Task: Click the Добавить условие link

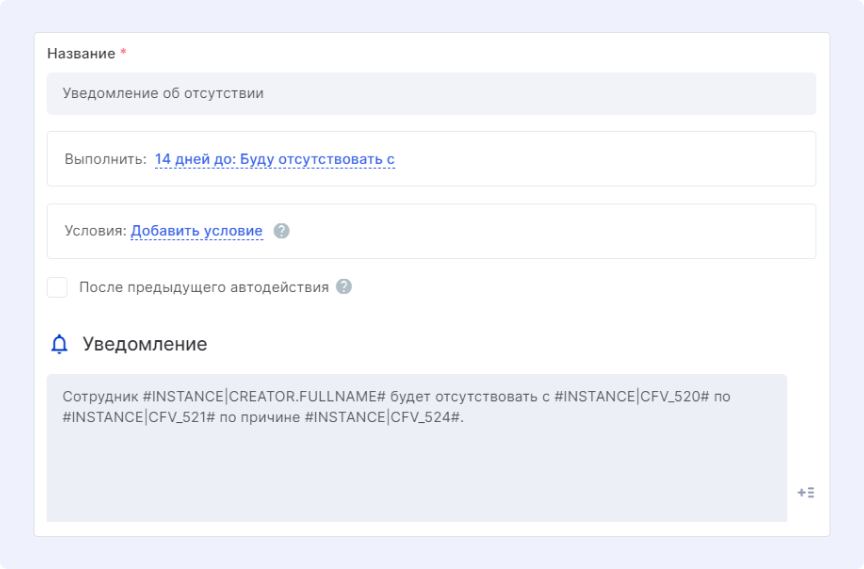Action: click(196, 231)
